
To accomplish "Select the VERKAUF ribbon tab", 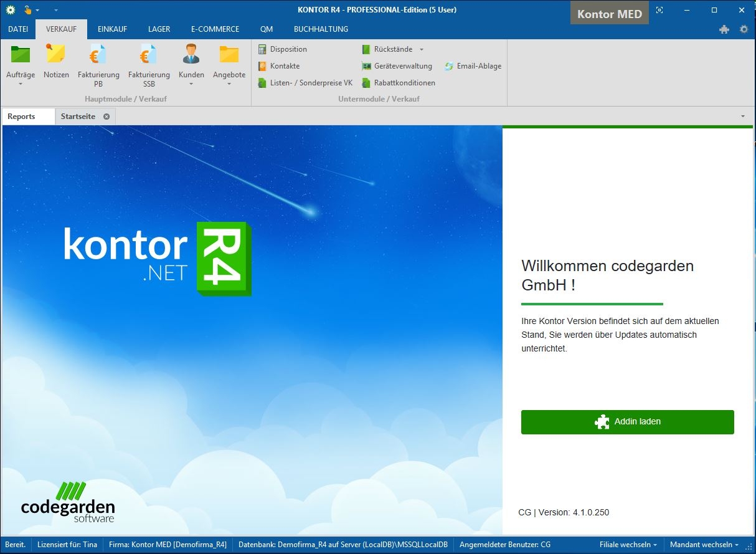I will click(x=62, y=29).
